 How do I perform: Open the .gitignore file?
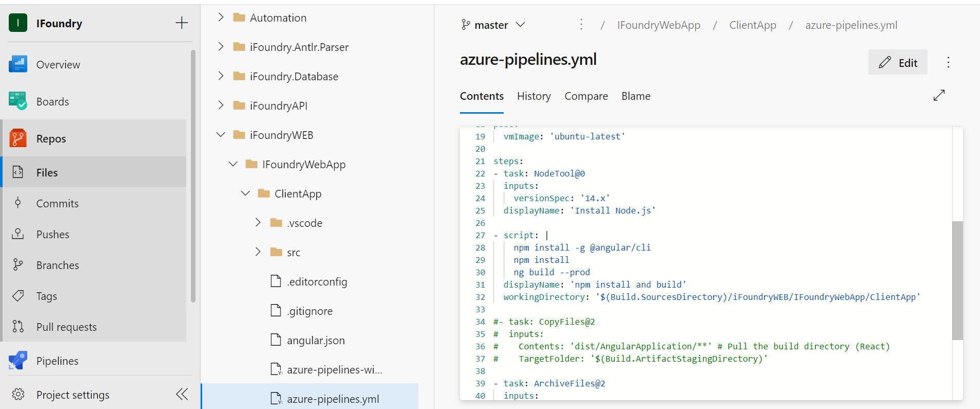point(310,311)
